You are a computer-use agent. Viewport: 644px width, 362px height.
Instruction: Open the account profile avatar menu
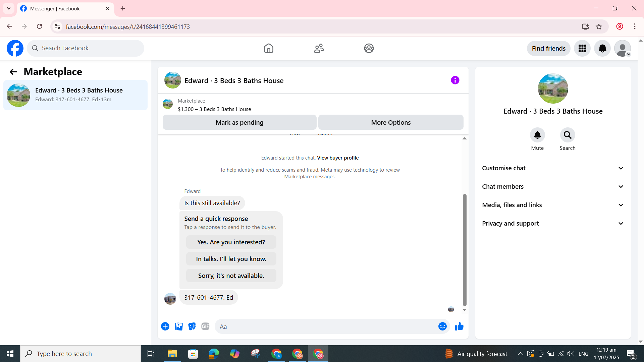[x=623, y=49]
